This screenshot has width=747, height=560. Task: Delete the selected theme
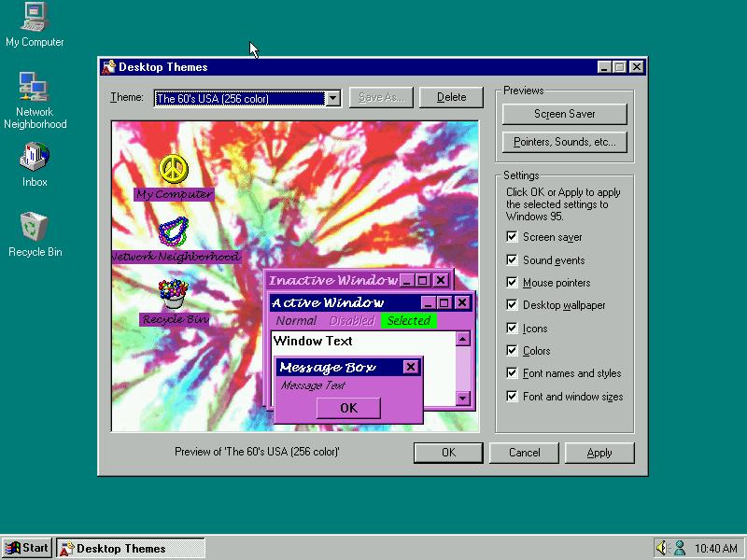[x=451, y=97]
